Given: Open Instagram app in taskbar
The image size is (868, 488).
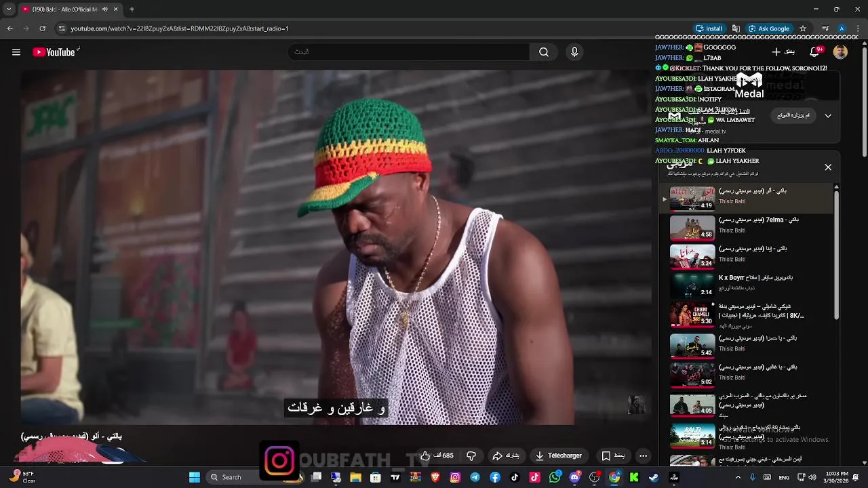Looking at the screenshot, I should pos(455,477).
